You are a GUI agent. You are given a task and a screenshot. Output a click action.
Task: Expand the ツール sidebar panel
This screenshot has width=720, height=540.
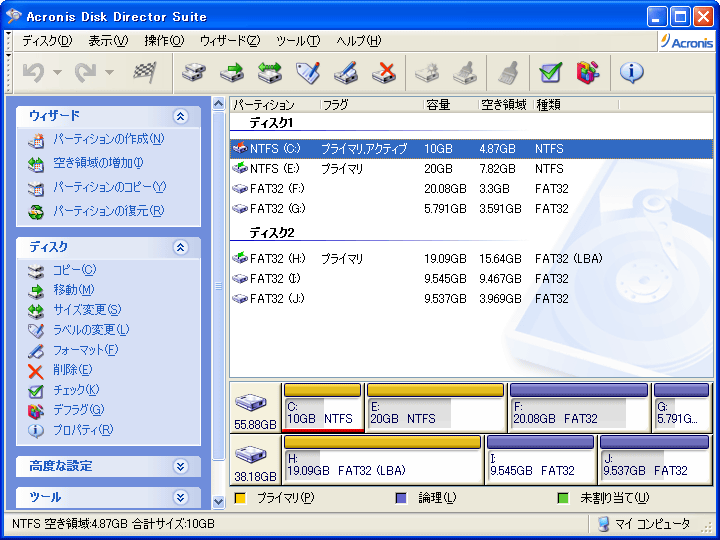pos(180,497)
